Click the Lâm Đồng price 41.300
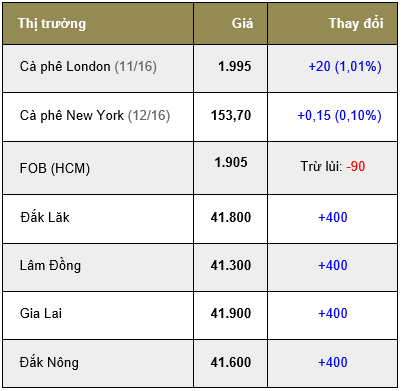This screenshot has height=391, width=401. 231,265
